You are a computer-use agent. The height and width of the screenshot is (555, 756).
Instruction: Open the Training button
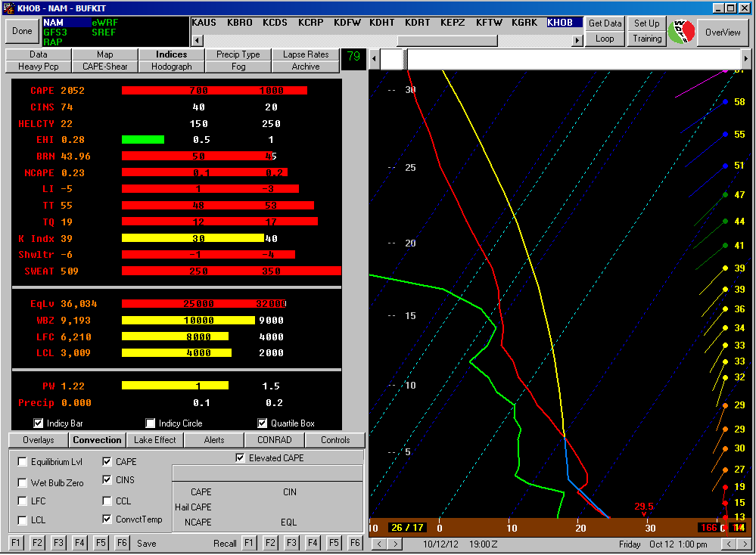[x=646, y=39]
